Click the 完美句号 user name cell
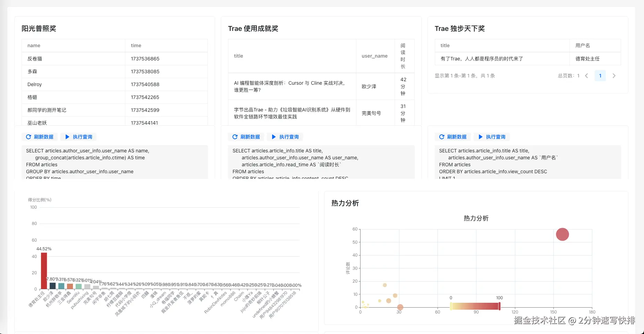644x334 pixels. 375,113
